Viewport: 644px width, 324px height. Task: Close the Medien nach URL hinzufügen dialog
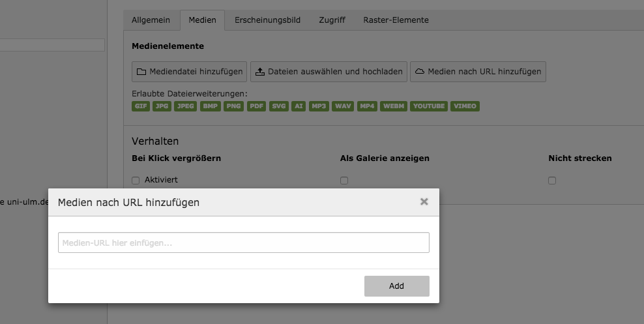(424, 201)
